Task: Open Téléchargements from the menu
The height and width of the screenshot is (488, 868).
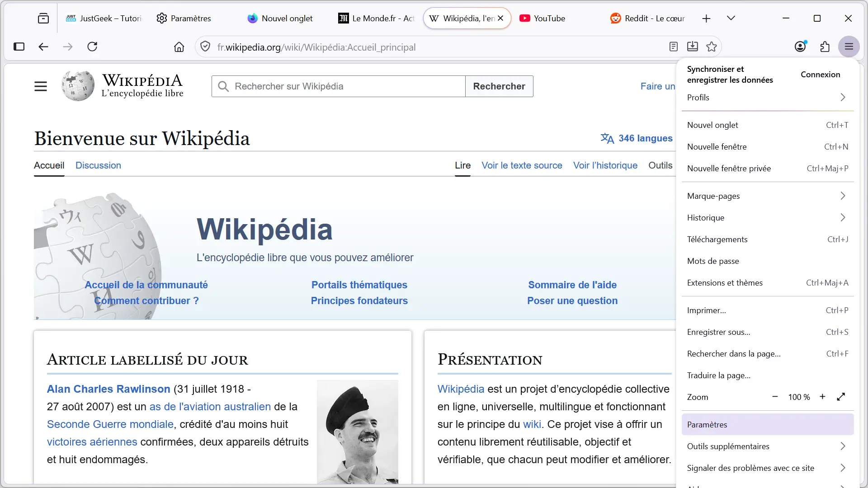Action: click(x=767, y=239)
